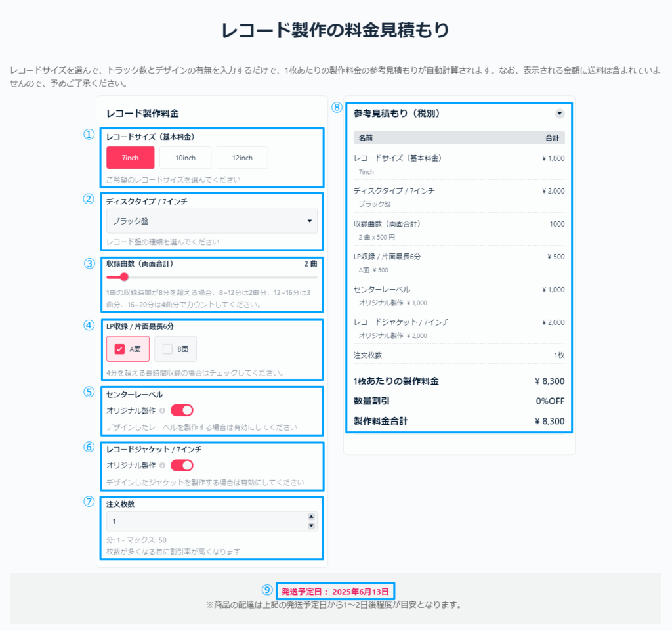Screen dimensions: 672x631
Task: Collapse the 参考見積もり panel with its arrow icon
Action: click(559, 114)
